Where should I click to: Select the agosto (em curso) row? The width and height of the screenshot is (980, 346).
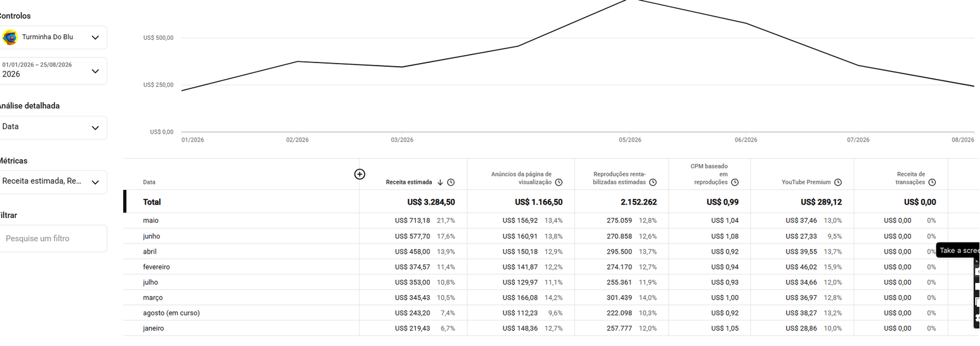click(551, 313)
